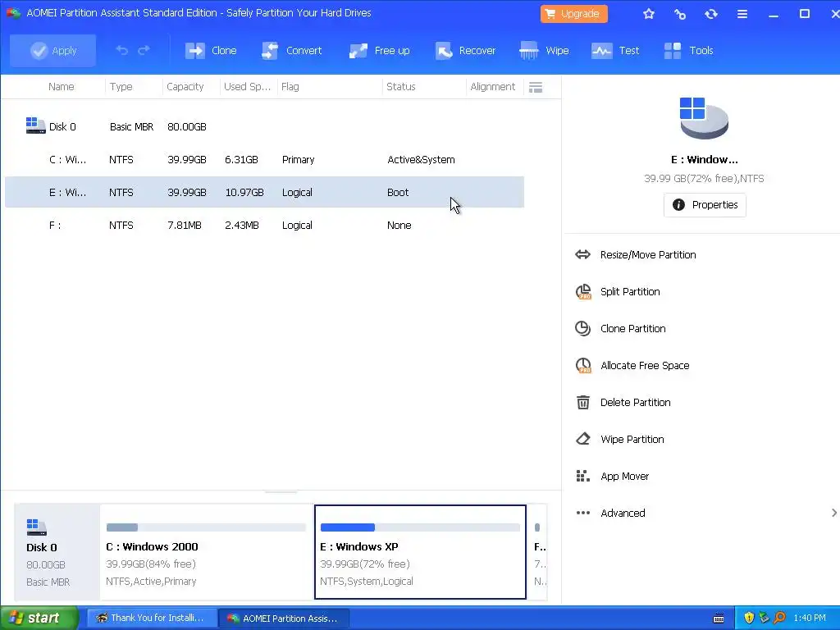Click the Flag column header
Image resolution: width=840 pixels, height=630 pixels.
290,87
